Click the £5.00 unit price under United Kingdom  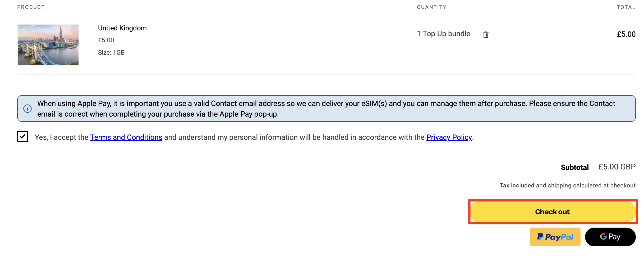(106, 40)
